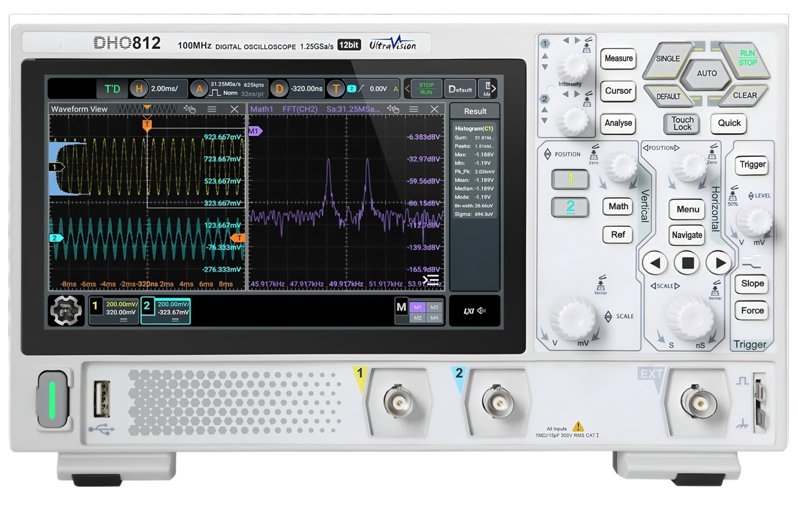Open the Cursor menu key

(x=618, y=91)
